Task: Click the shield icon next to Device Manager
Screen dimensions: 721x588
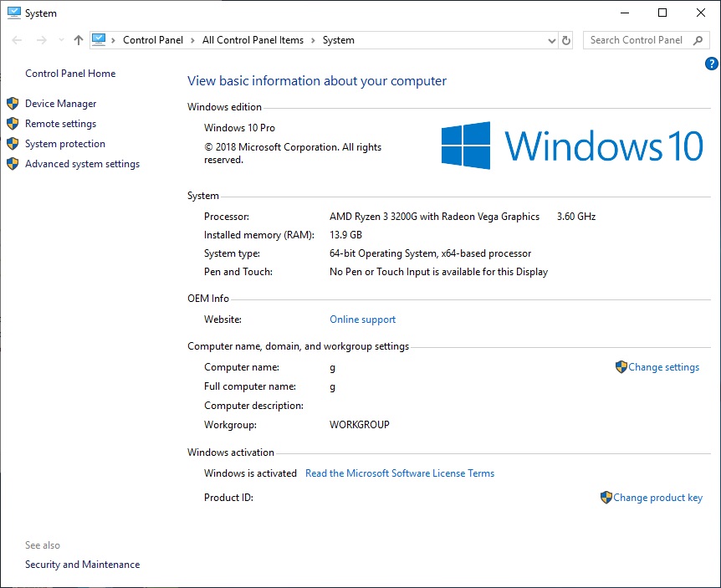Action: point(13,104)
